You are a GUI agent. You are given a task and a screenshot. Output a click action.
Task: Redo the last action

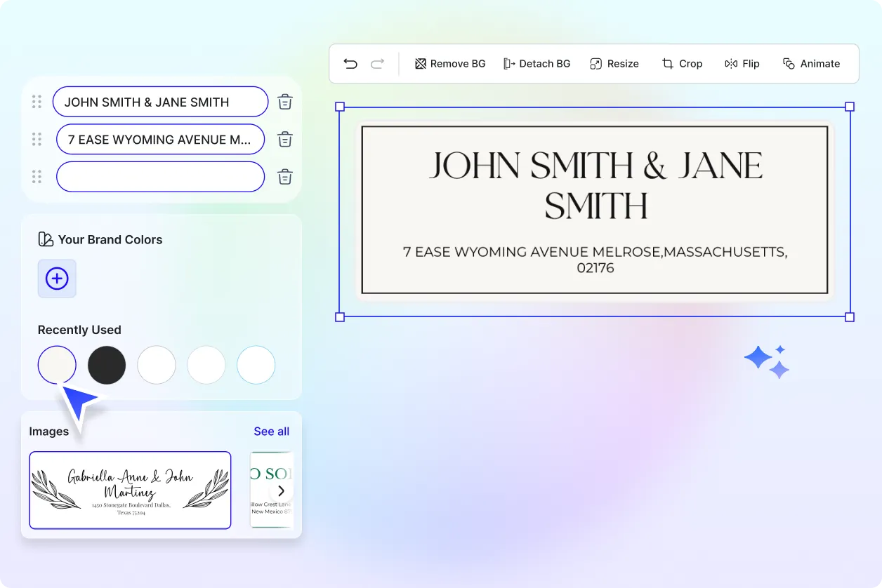click(x=377, y=63)
